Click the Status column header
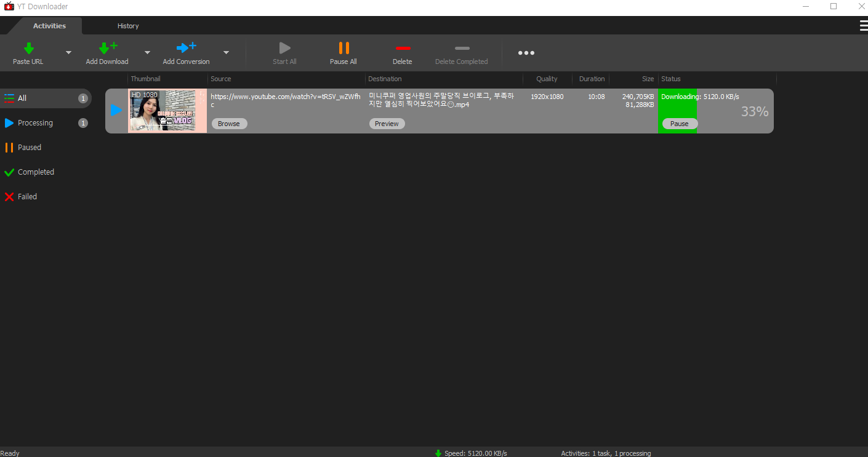 [671, 79]
